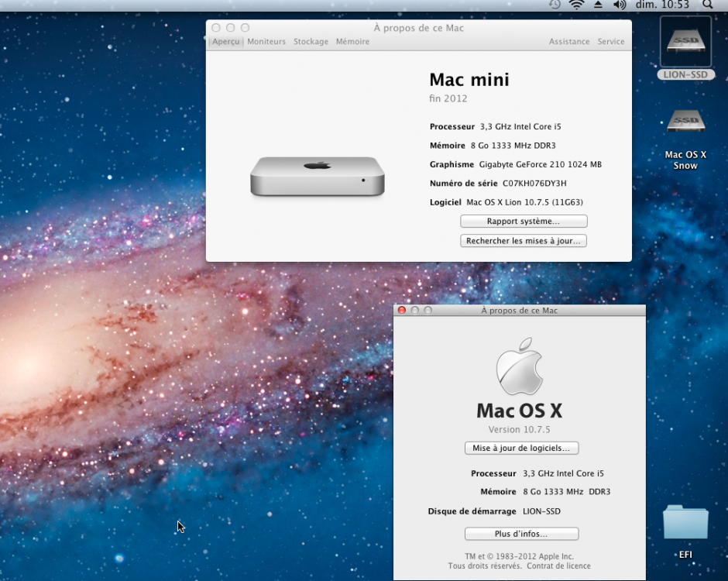
Task: Click 3,3 GHz Intel Core i5 in Mac mini window
Action: coord(520,126)
